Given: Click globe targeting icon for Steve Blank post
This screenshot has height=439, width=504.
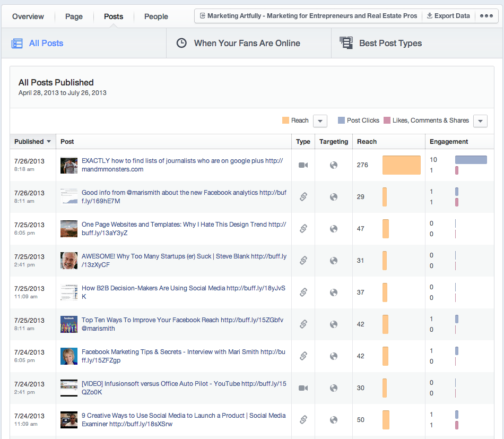Looking at the screenshot, I should (334, 261).
